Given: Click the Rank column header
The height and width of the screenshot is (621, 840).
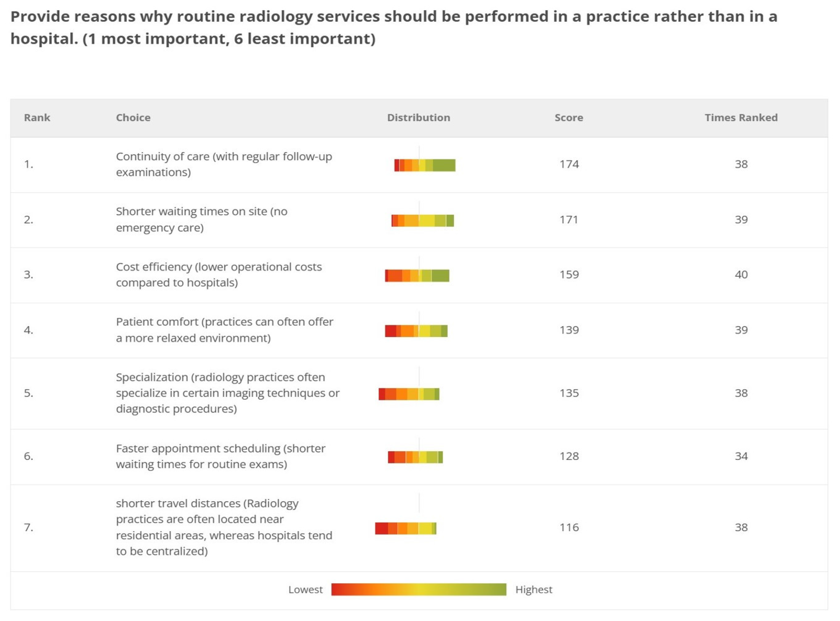Looking at the screenshot, I should [37, 118].
